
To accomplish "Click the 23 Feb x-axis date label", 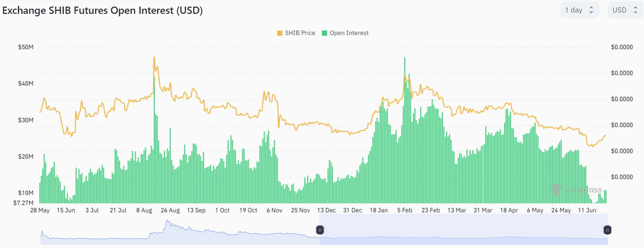I will tap(431, 210).
